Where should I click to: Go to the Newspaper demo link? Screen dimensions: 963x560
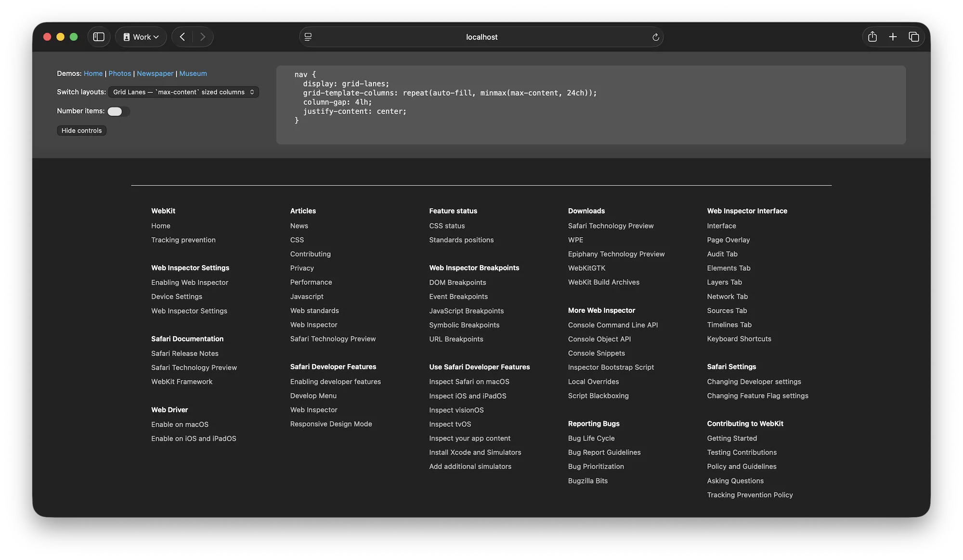point(155,74)
